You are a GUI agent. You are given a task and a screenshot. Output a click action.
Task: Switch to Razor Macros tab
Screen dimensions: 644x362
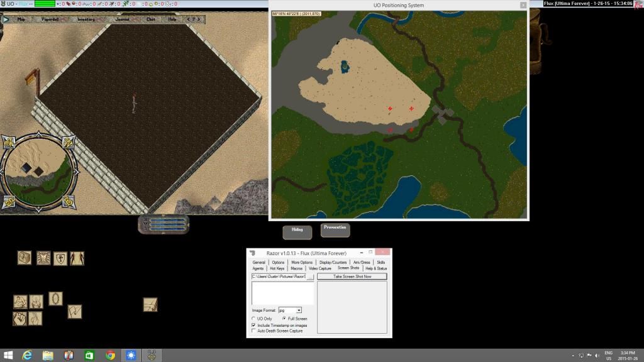click(296, 268)
